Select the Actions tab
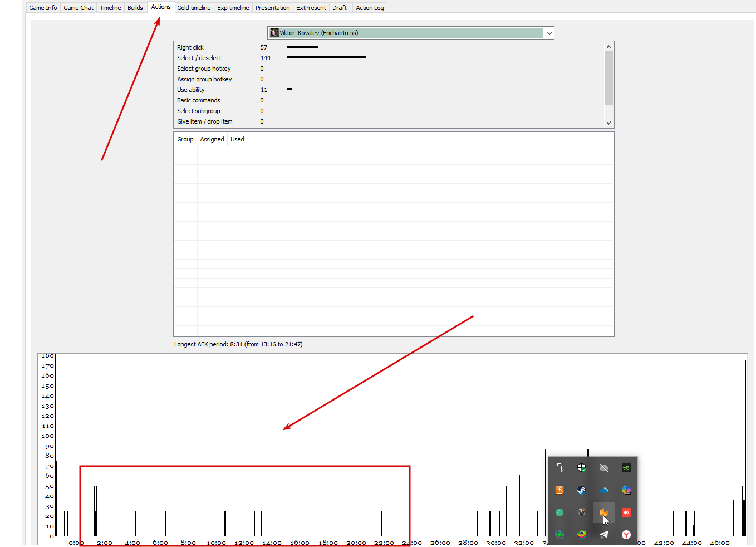Viewport: 756px width, 547px height. [161, 7]
